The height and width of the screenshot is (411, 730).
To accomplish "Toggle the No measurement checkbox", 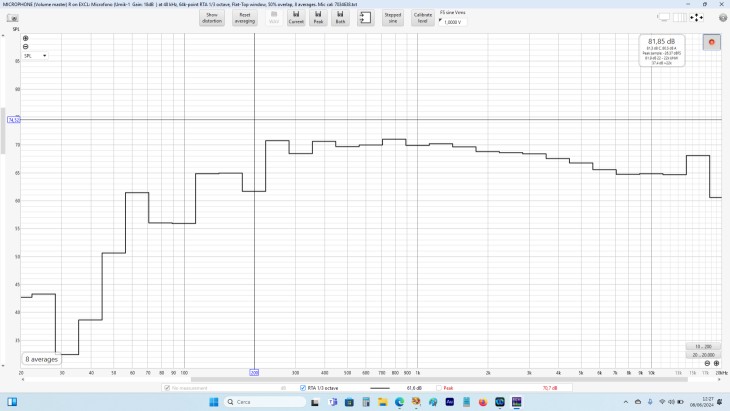I will click(167, 388).
